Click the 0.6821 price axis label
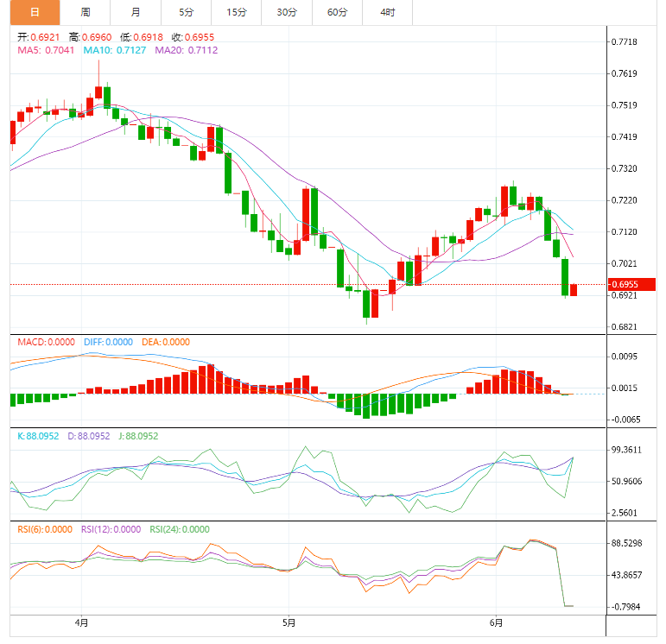The image size is (666, 644). click(x=625, y=327)
